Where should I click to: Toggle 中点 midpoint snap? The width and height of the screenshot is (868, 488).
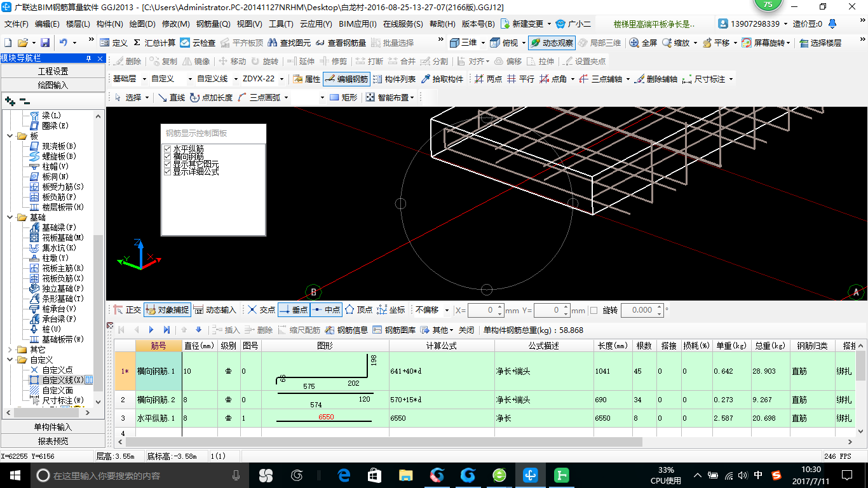pyautogui.click(x=326, y=310)
